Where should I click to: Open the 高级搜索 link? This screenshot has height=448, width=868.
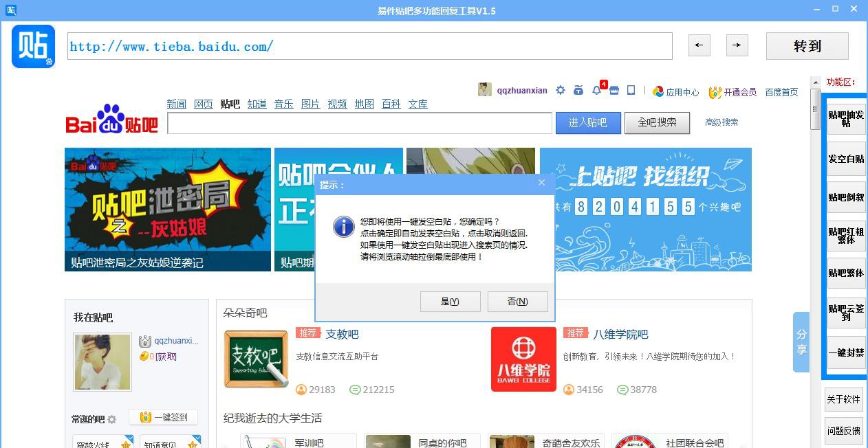point(721,122)
